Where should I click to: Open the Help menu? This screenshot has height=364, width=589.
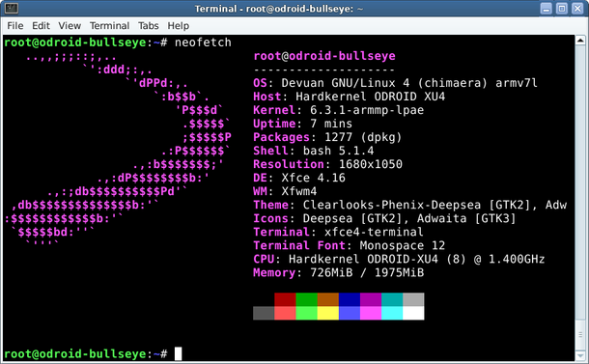pos(178,25)
